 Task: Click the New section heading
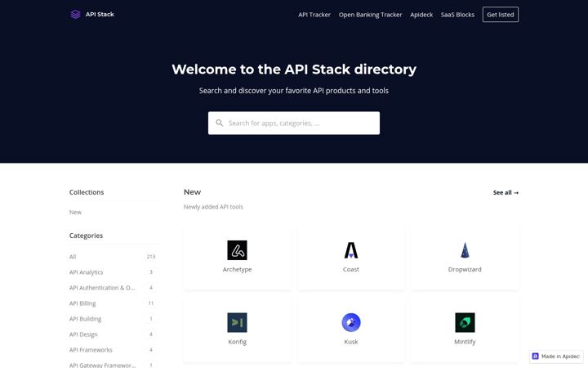click(x=193, y=192)
